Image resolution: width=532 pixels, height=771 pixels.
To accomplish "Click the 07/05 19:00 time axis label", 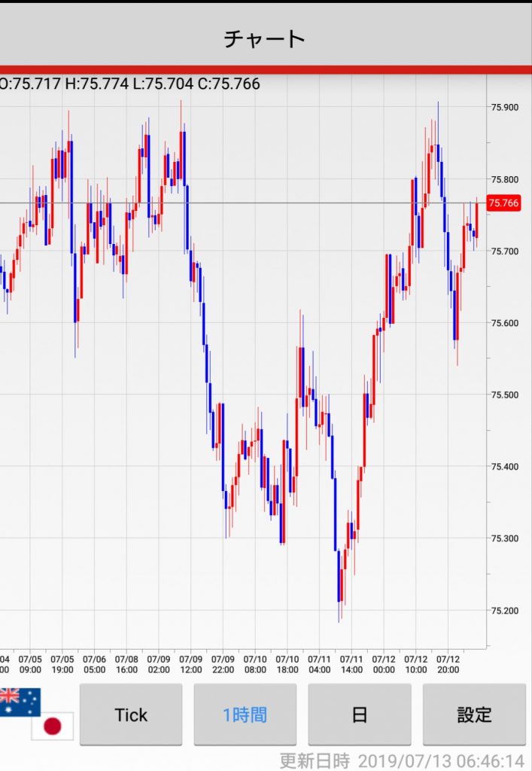I will pyautogui.click(x=62, y=663).
